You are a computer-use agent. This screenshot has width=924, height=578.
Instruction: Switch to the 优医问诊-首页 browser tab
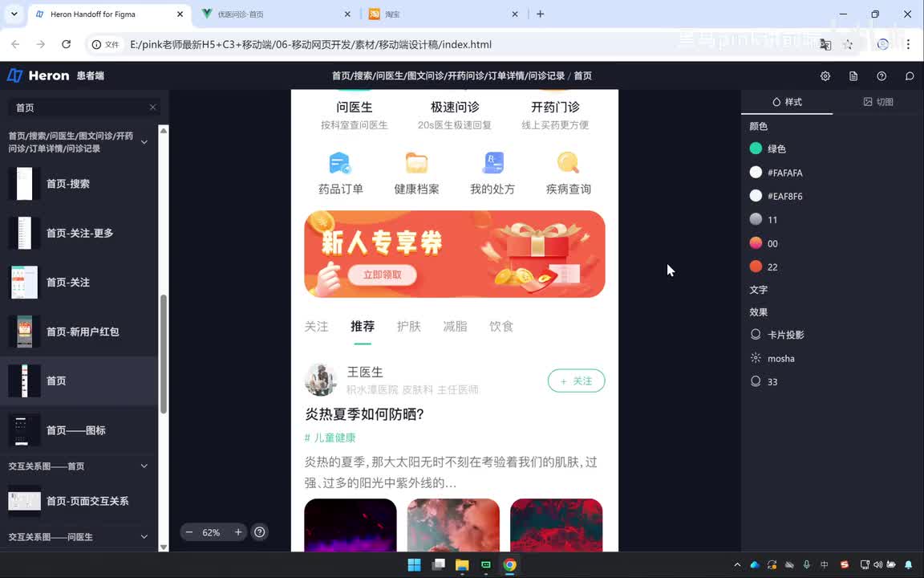click(x=275, y=14)
